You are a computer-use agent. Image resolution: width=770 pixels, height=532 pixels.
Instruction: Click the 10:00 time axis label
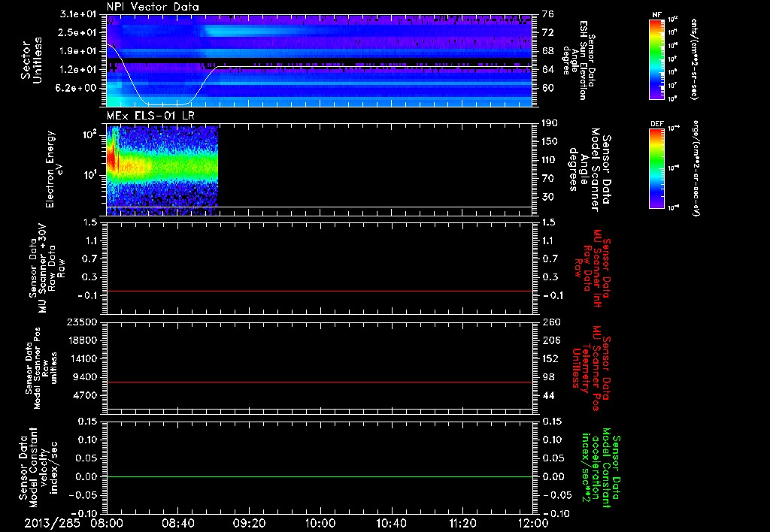coord(320,522)
